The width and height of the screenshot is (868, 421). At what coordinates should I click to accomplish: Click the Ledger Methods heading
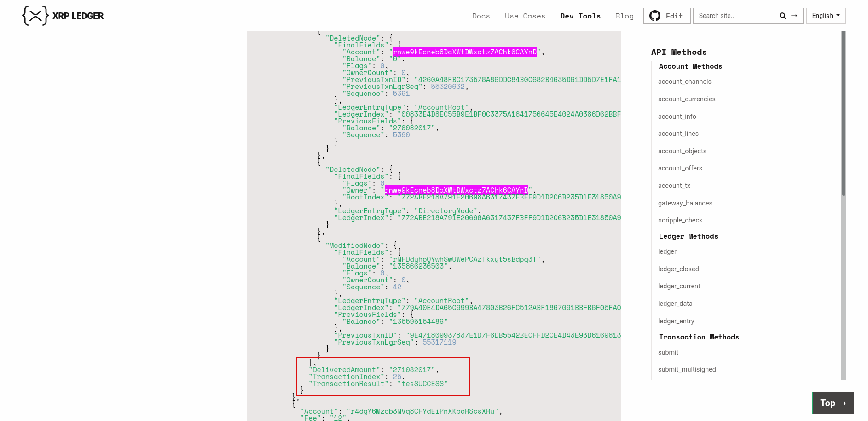point(689,236)
